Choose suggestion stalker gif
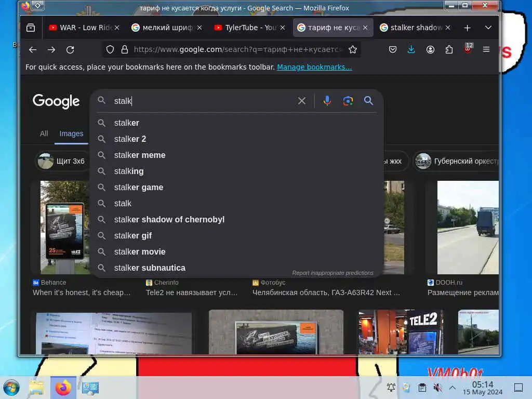 pos(236,235)
